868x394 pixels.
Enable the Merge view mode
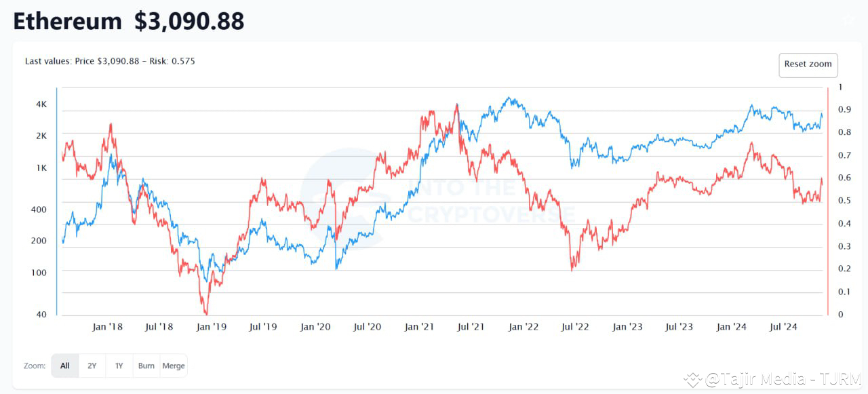pyautogui.click(x=174, y=366)
